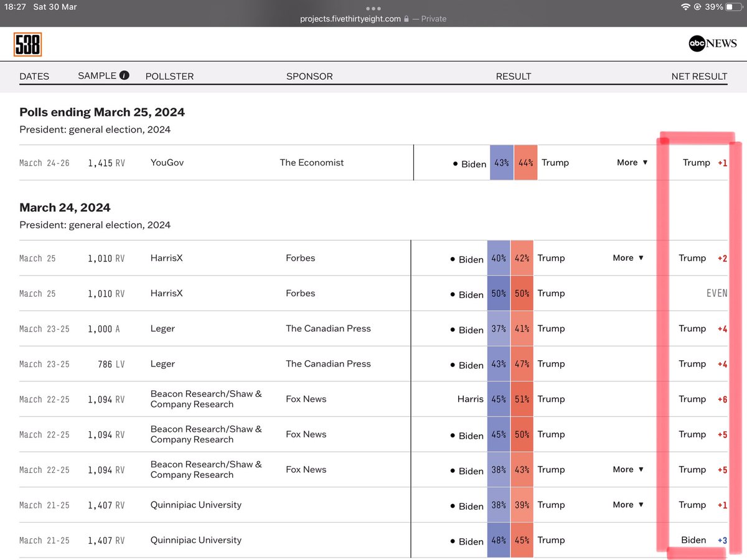Tap Trump's red 51% cell in Harris row
The image size is (747, 560).
(522, 399)
